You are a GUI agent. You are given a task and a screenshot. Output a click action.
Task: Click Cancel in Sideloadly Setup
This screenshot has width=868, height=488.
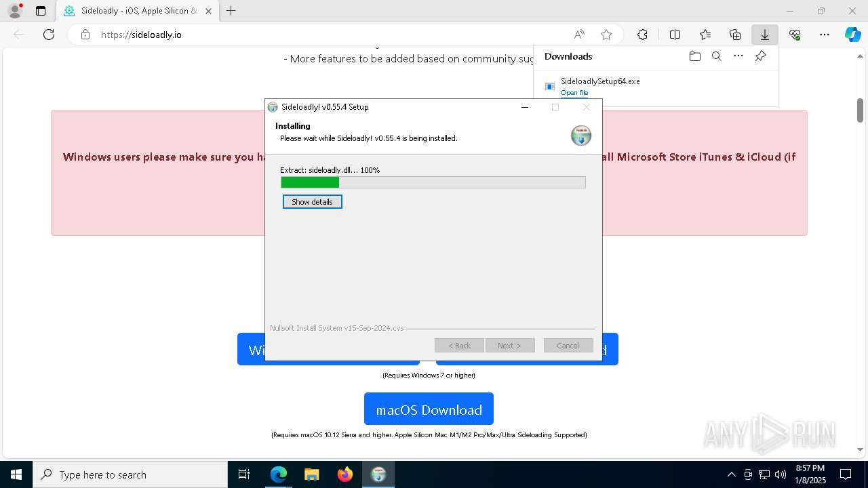(x=568, y=346)
